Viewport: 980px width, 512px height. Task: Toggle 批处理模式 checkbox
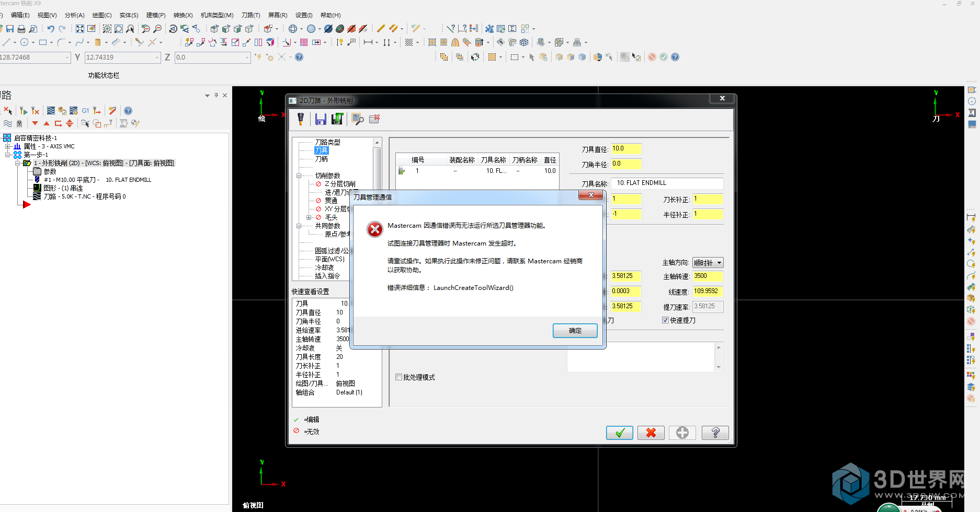(x=399, y=377)
